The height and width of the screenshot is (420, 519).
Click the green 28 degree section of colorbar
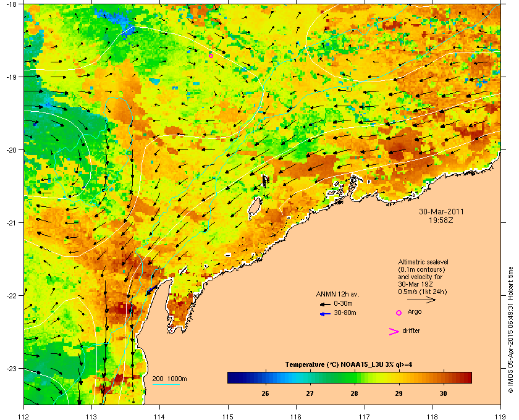pos(355,377)
